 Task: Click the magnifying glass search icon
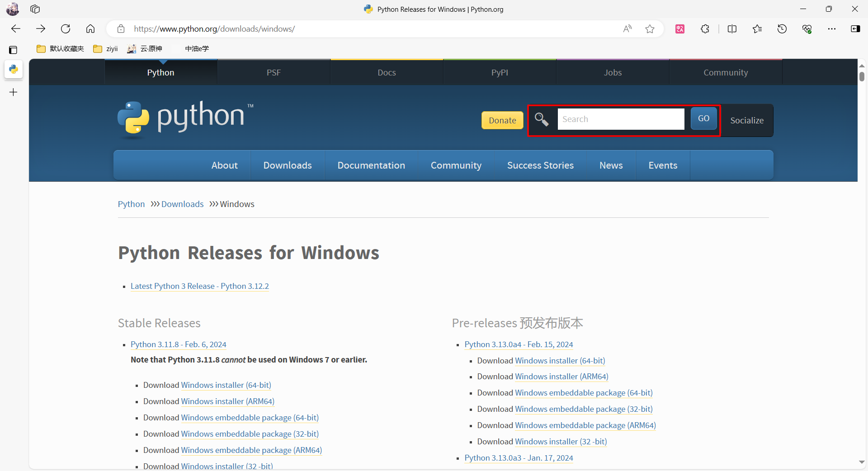click(x=542, y=120)
